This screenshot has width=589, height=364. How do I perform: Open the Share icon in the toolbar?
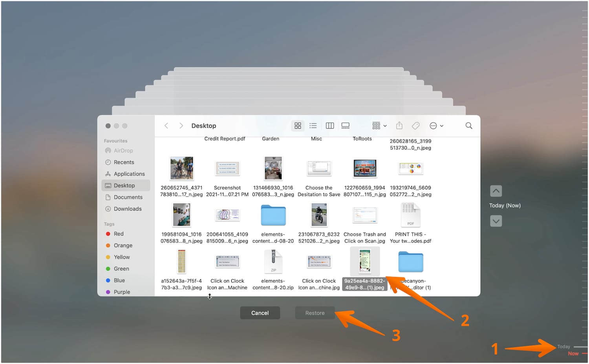click(399, 126)
